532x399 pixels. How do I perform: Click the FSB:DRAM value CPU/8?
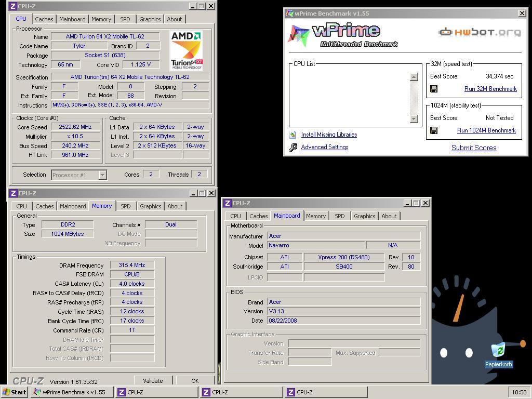pos(132,274)
